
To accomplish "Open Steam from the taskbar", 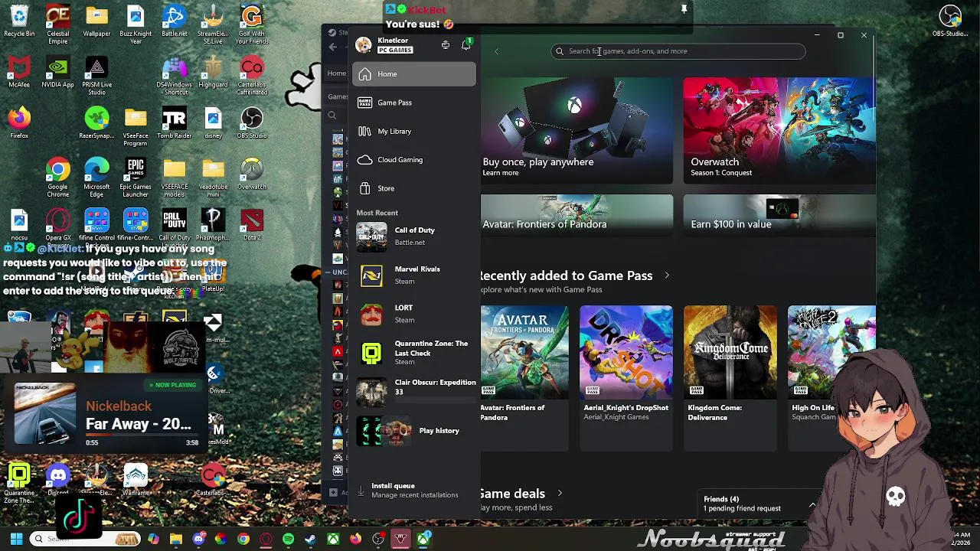I will [x=310, y=540].
